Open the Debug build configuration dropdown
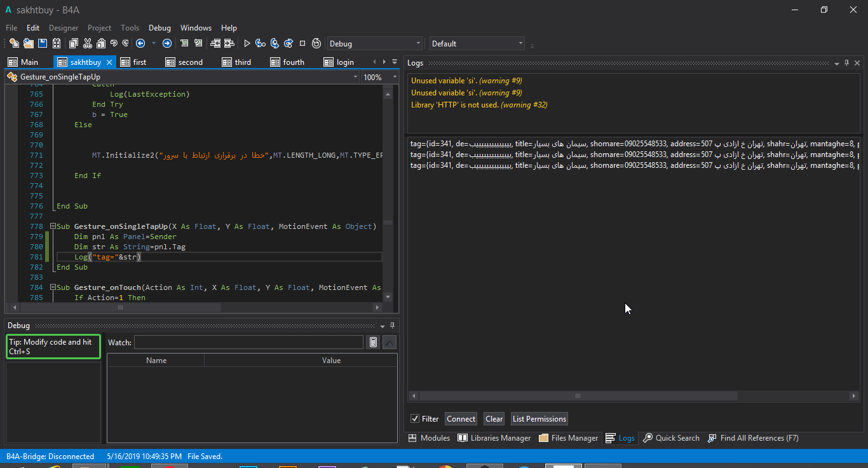 pos(374,44)
